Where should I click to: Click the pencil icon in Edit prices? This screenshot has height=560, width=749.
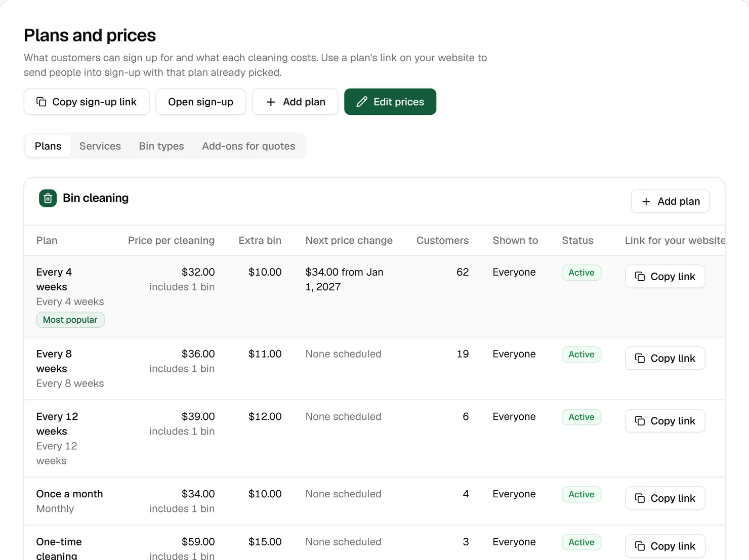coord(362,102)
